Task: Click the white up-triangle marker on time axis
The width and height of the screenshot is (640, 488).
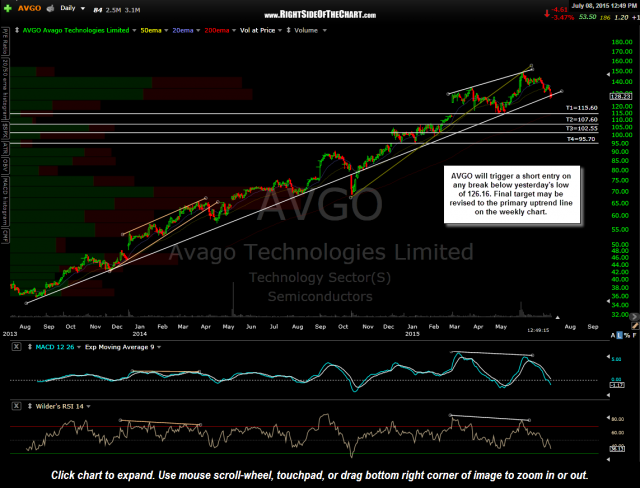Action: 557,317
